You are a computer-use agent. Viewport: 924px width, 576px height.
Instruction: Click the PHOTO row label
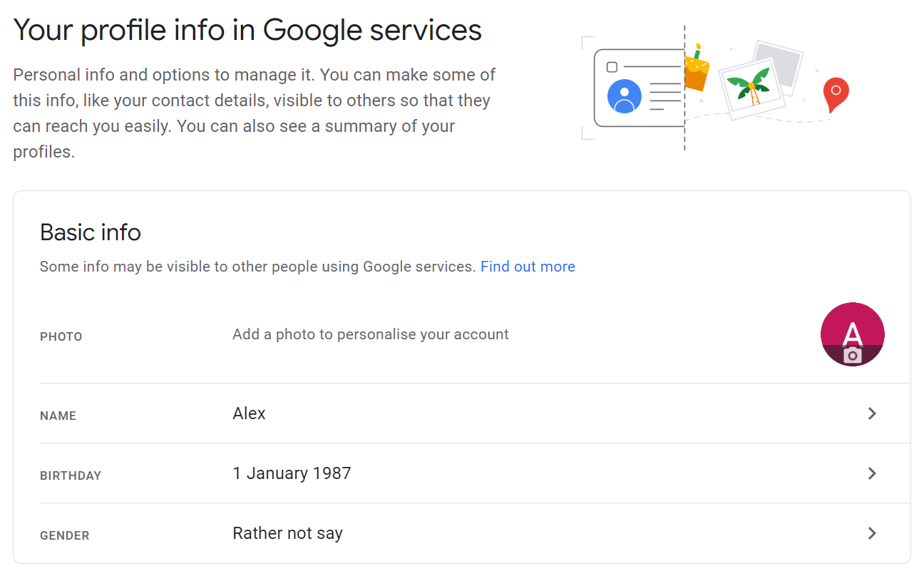pyautogui.click(x=61, y=336)
